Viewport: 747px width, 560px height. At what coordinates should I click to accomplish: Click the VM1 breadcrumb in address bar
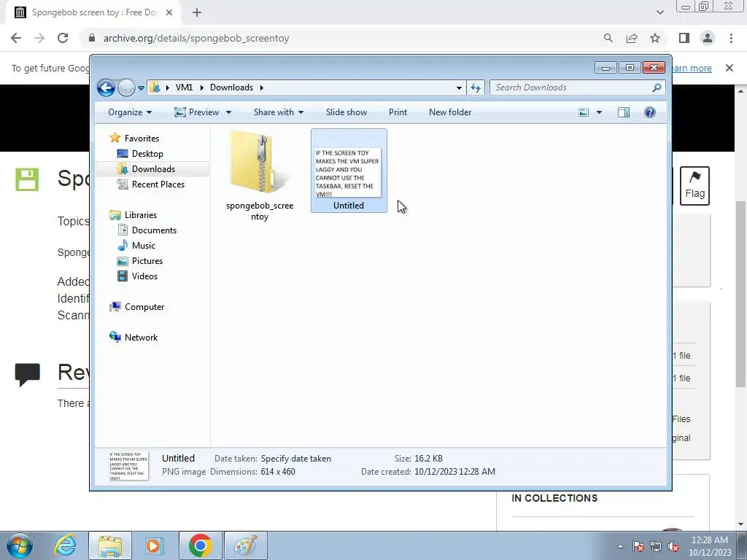point(184,87)
